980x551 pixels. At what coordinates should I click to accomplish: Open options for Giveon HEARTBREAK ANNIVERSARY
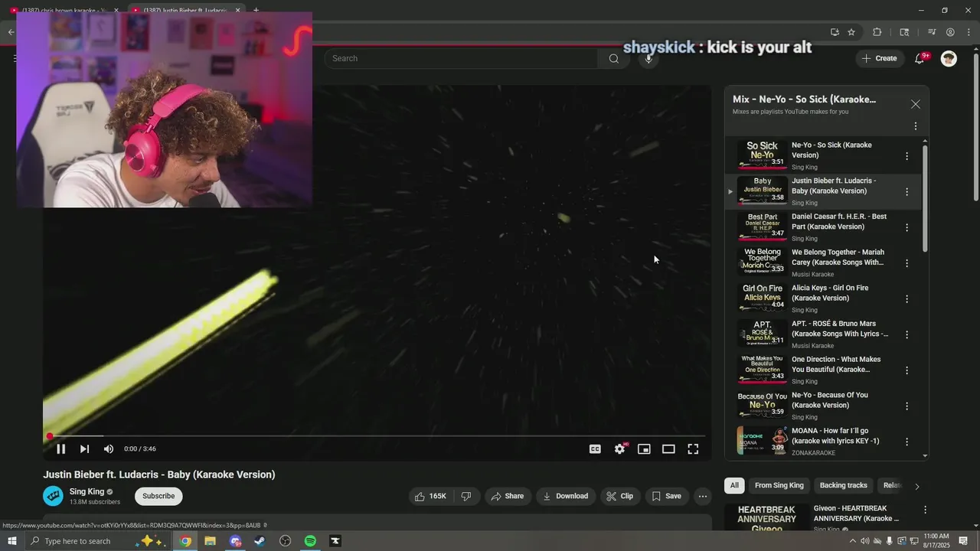point(925,510)
